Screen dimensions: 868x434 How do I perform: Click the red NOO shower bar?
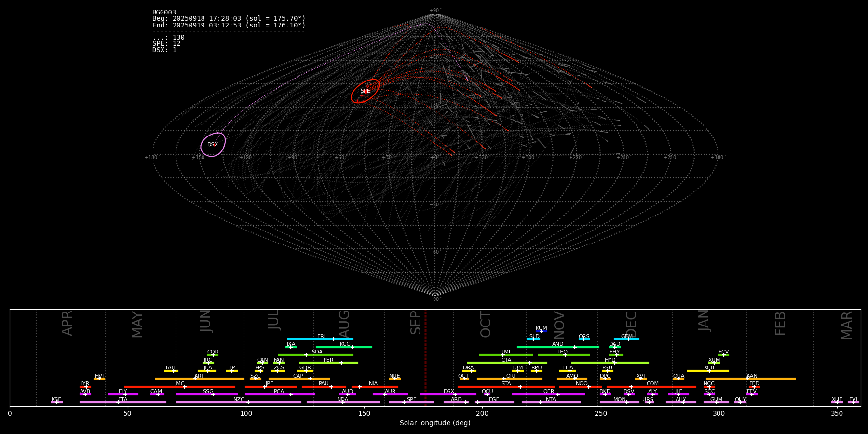(581, 387)
